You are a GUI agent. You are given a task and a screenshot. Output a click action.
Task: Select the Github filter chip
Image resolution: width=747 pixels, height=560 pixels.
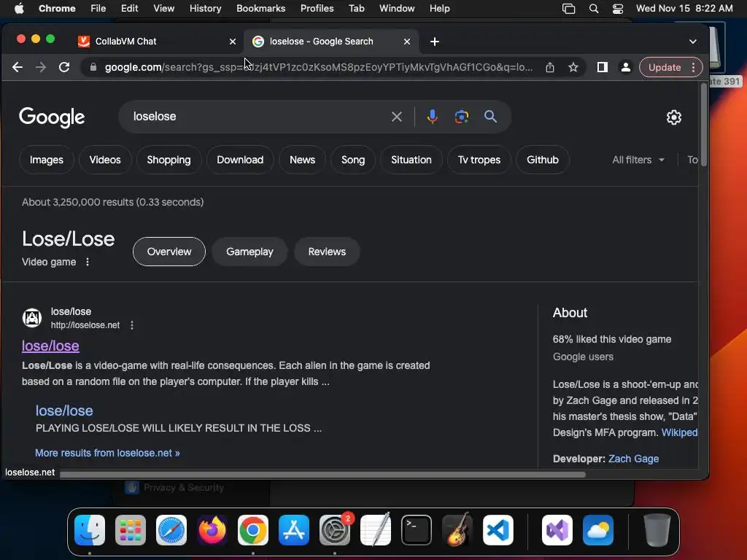[x=543, y=160]
